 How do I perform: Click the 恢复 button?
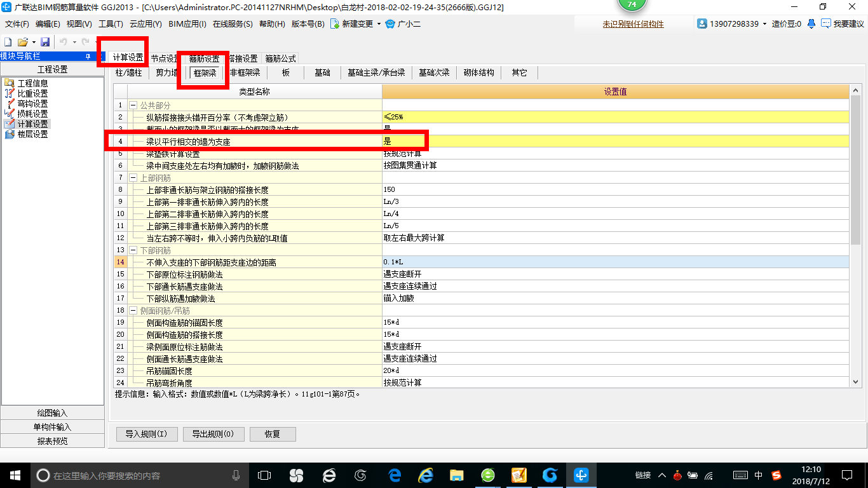click(273, 434)
